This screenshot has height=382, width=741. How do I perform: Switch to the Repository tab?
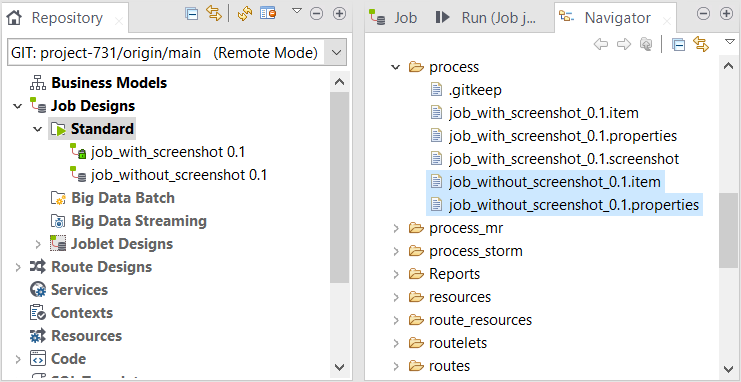pos(67,18)
